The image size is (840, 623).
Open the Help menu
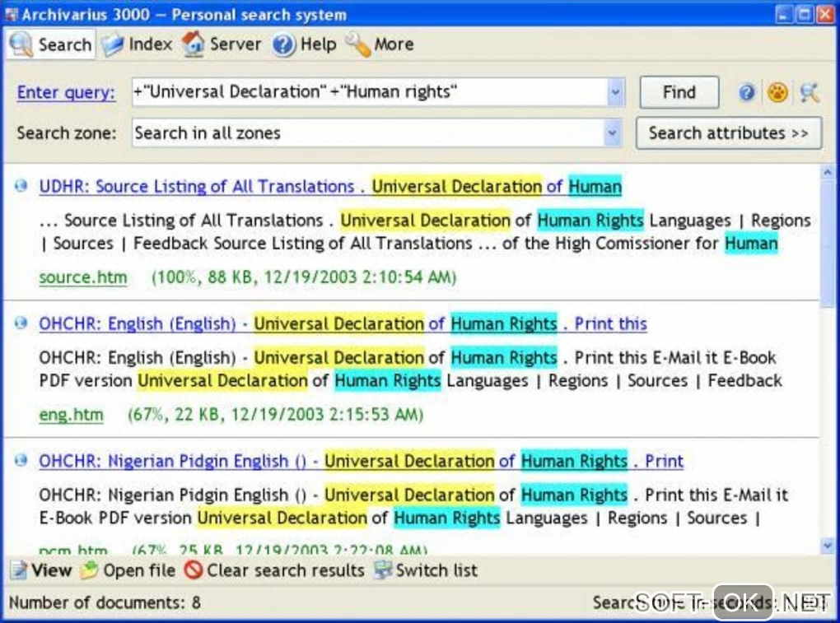304,44
